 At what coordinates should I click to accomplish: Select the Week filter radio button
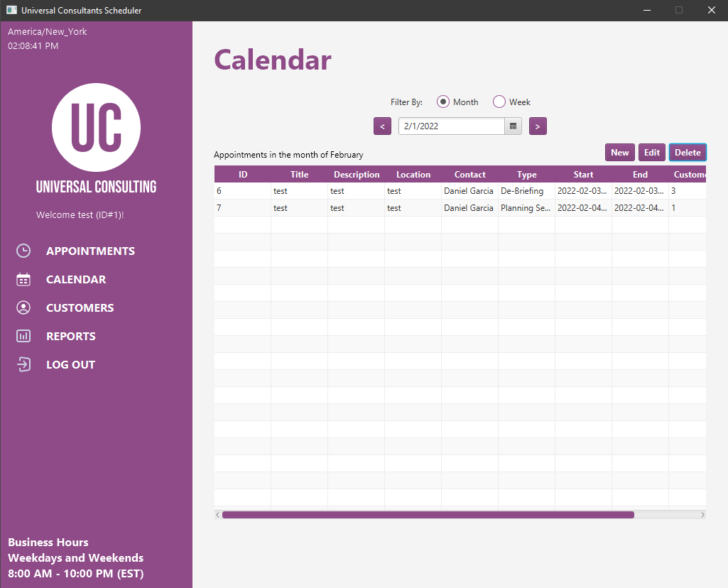(499, 102)
